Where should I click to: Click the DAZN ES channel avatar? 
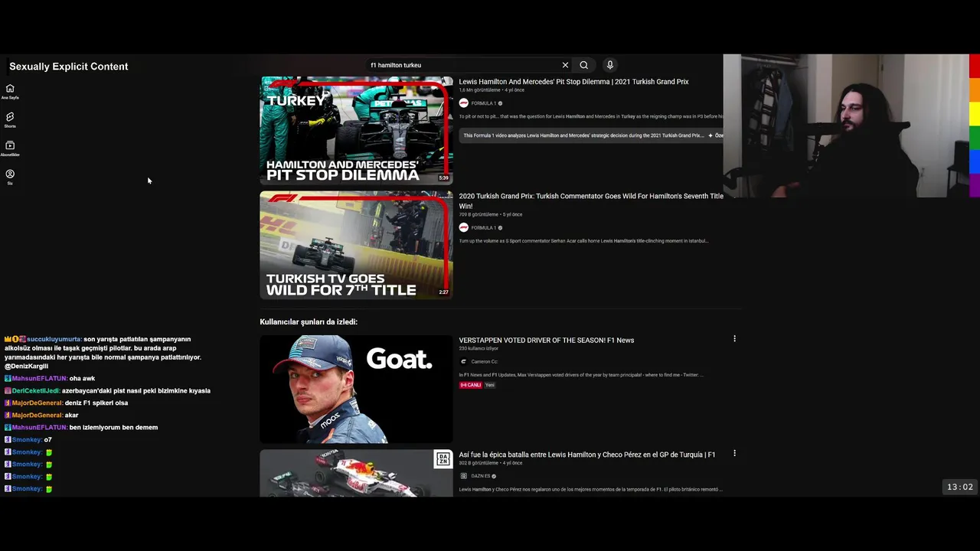(463, 476)
